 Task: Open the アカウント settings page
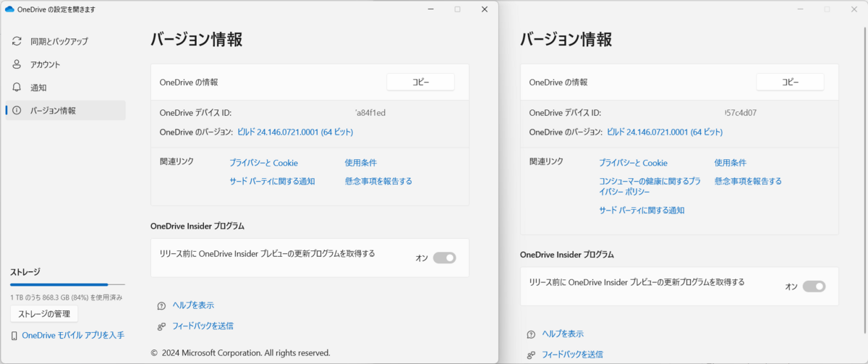[65, 64]
